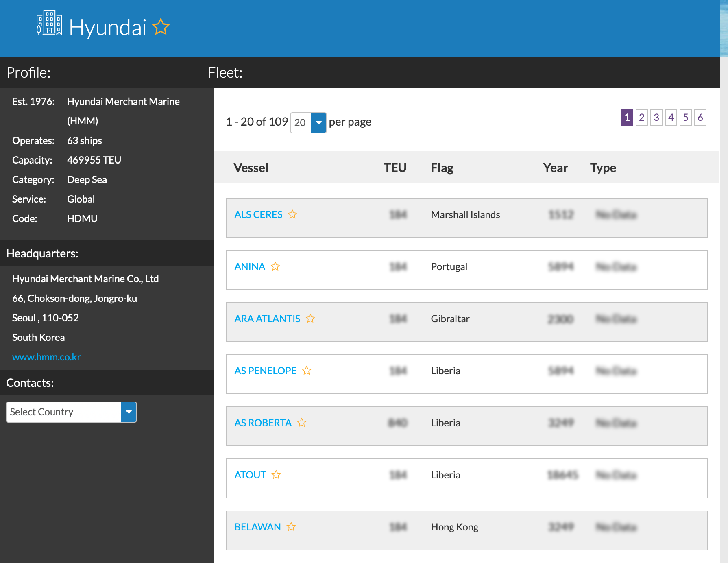The height and width of the screenshot is (563, 728).
Task: Star the BELAWAN vessel
Action: [291, 527]
